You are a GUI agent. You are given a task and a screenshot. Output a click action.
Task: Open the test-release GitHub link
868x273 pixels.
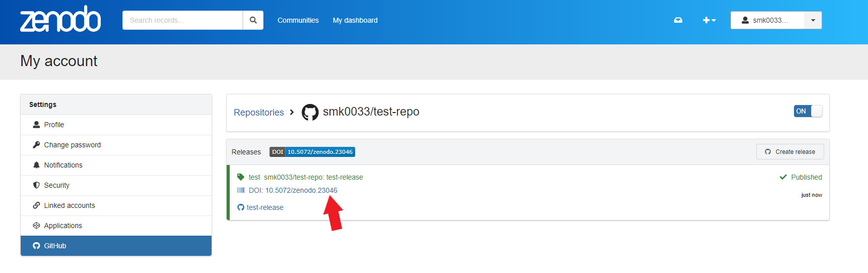(x=265, y=207)
